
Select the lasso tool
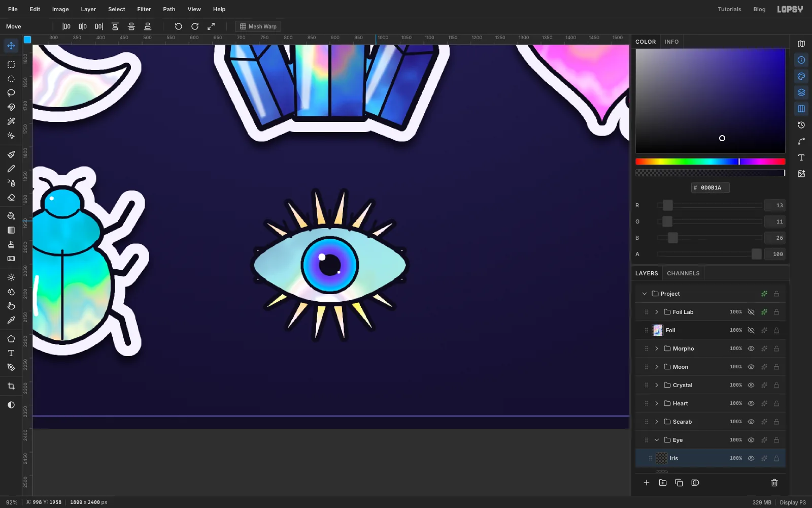point(11,93)
